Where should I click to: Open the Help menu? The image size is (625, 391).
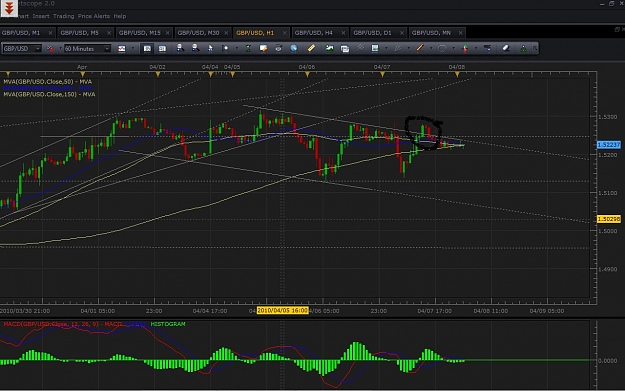click(120, 16)
